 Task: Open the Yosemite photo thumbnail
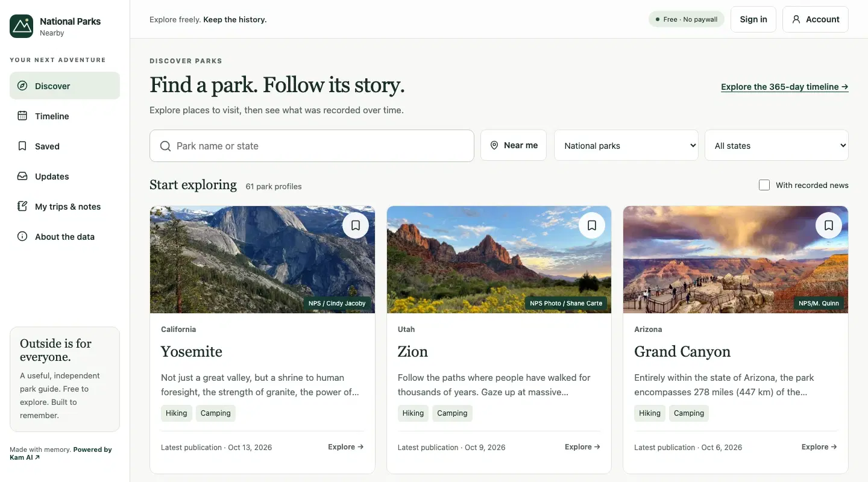[x=262, y=260]
